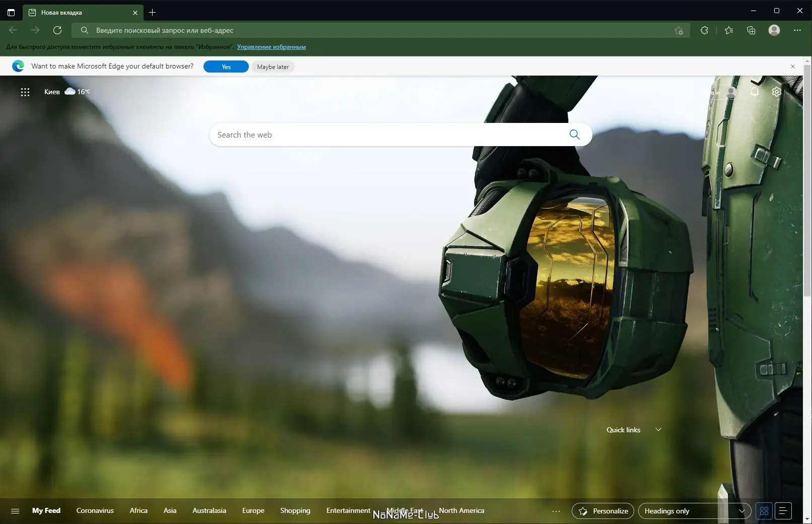Image resolution: width=812 pixels, height=524 pixels.
Task: Minimize the Edge window
Action: pyautogui.click(x=754, y=11)
